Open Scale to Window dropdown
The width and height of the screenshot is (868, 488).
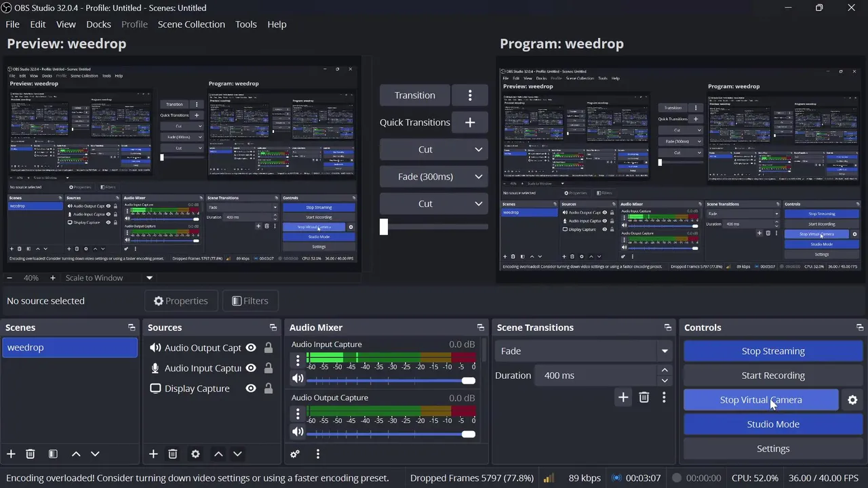[108, 278]
